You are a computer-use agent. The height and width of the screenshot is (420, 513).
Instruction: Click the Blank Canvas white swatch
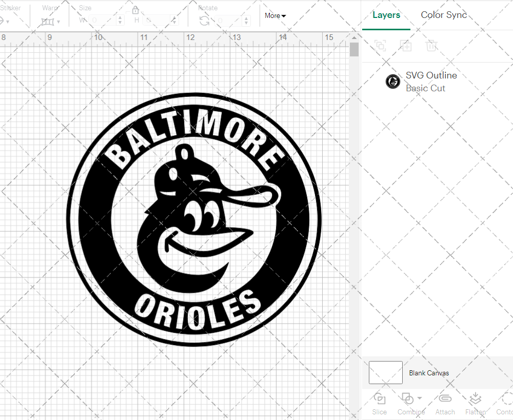click(386, 372)
